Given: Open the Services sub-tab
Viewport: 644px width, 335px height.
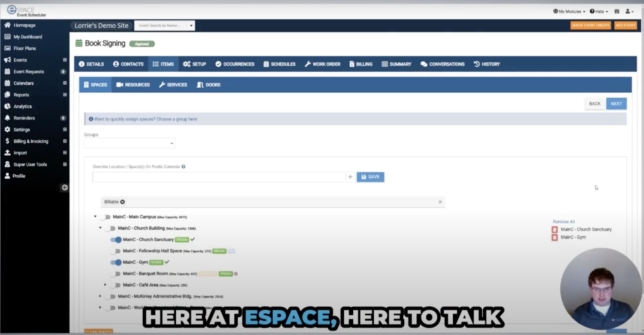Looking at the screenshot, I should coord(173,85).
